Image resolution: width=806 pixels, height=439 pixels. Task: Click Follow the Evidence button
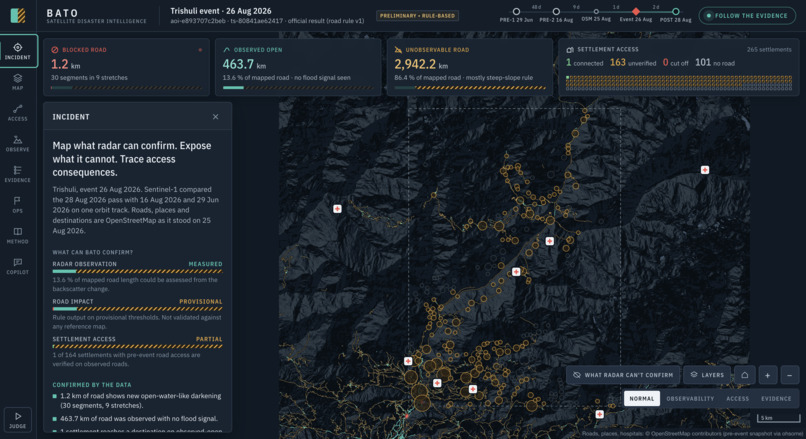coord(747,15)
